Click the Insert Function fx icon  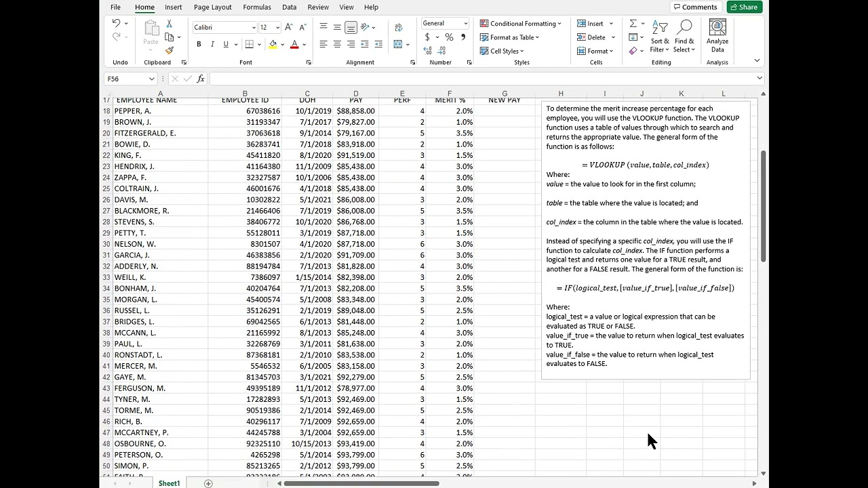[x=201, y=79]
